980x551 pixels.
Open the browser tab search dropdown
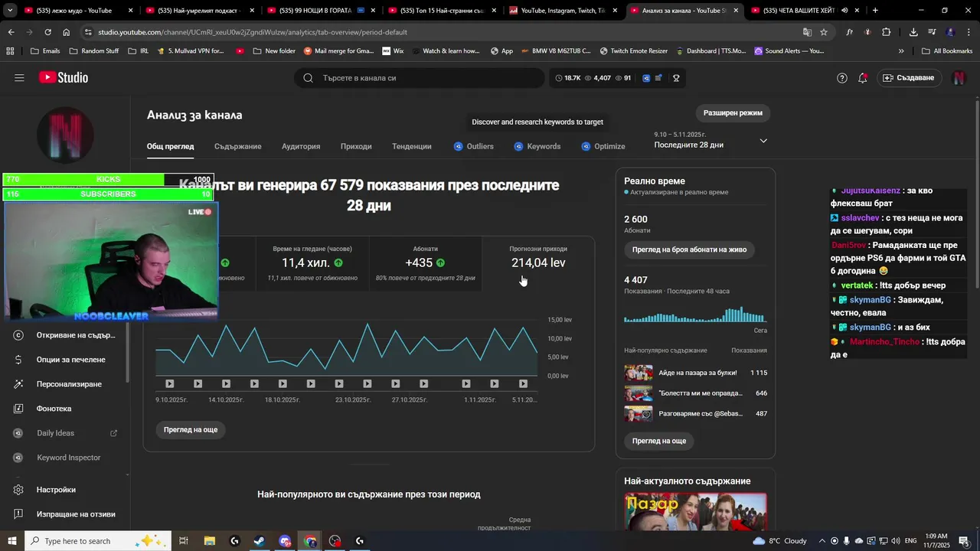10,11
